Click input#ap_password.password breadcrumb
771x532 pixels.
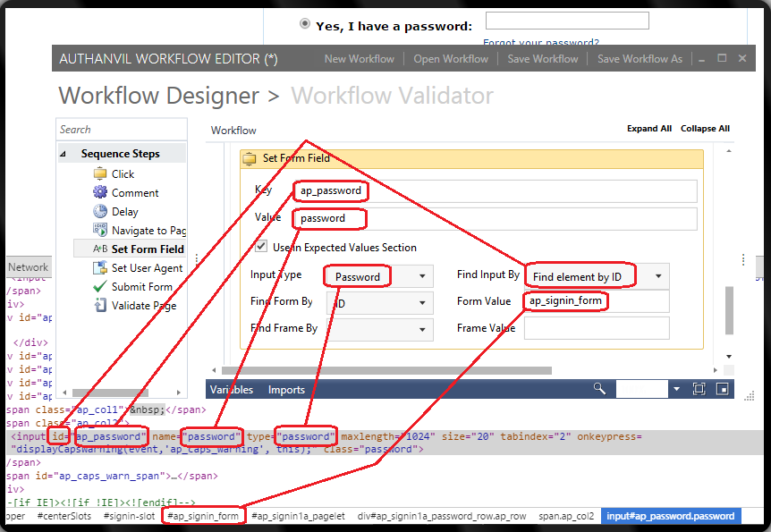click(671, 516)
